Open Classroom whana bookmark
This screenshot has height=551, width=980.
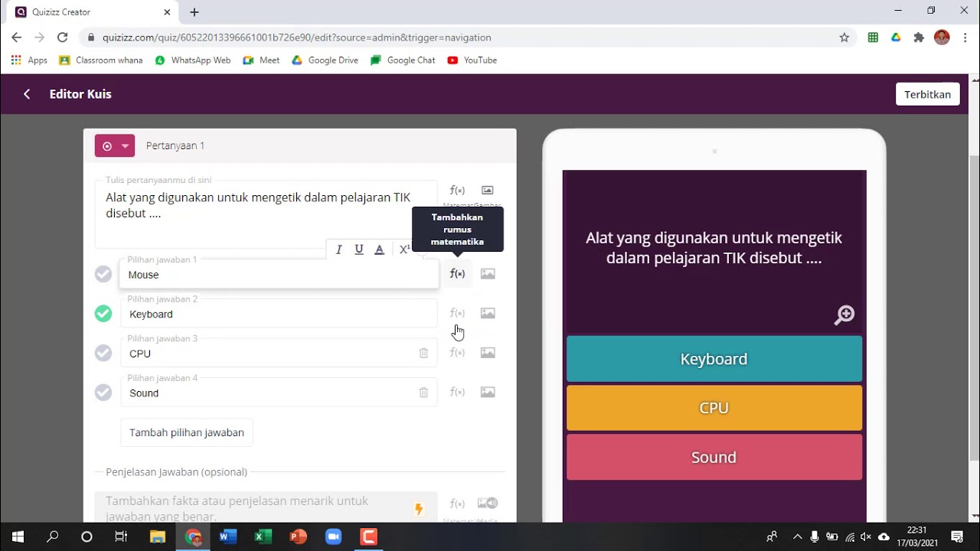tap(101, 60)
